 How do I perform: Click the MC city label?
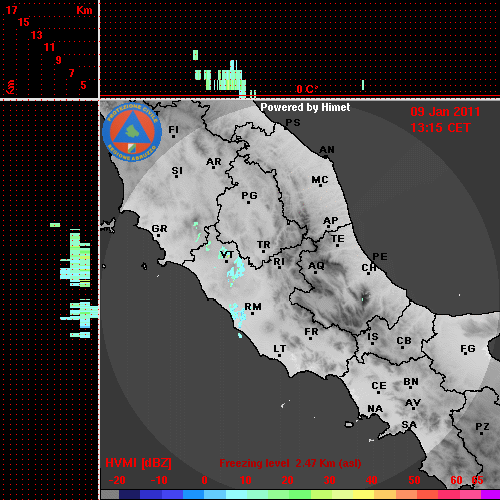pyautogui.click(x=320, y=180)
